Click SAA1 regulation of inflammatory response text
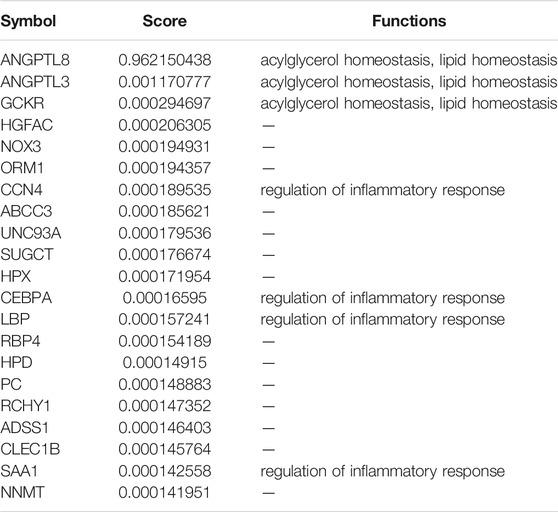Viewport: 558px width, 512px height. 383,471
